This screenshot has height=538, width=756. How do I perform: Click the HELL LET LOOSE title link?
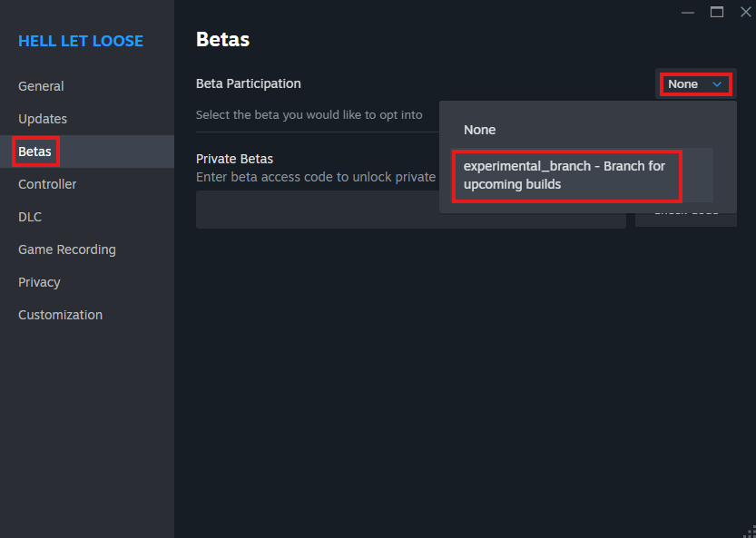[81, 41]
